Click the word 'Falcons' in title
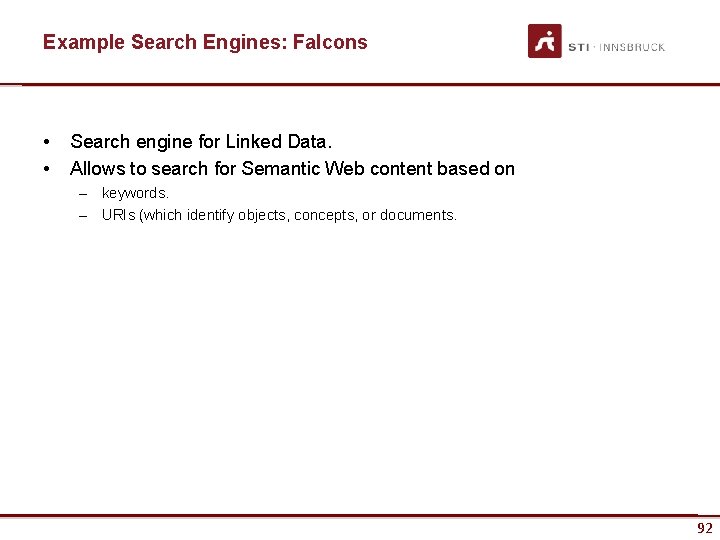720x540 pixels. [330, 42]
